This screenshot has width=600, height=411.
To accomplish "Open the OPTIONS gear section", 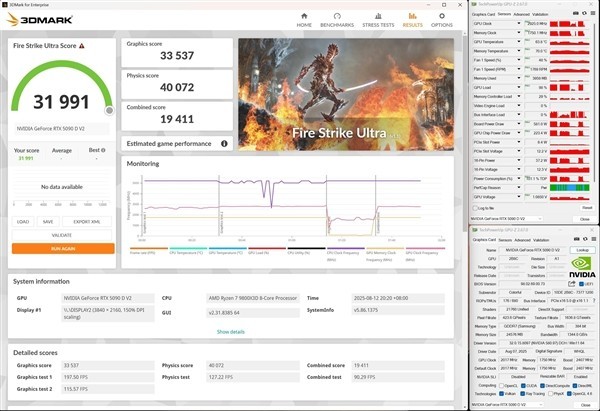I will tap(441, 18).
